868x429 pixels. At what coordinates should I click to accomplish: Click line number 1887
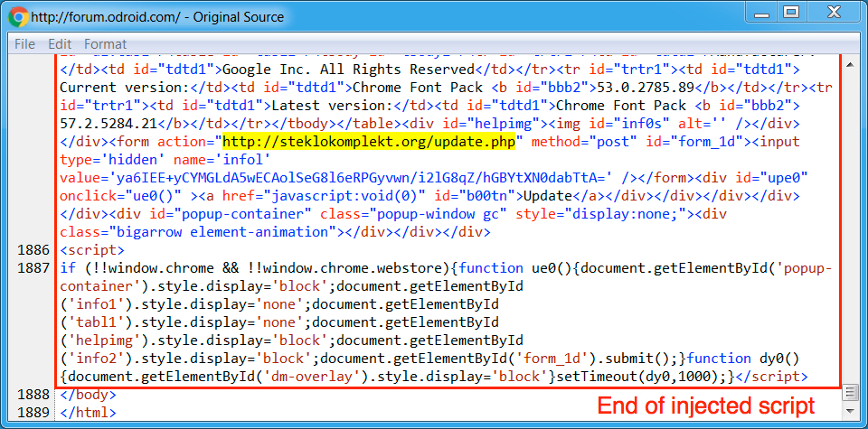(35, 268)
